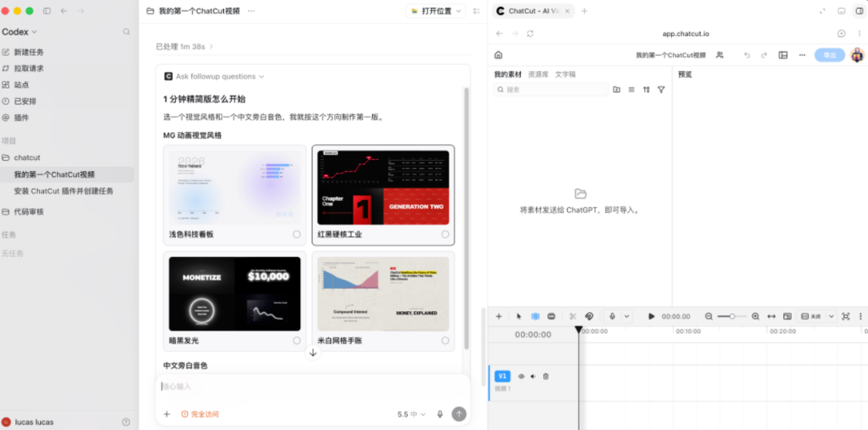Select the pointer selection tool

tap(518, 317)
